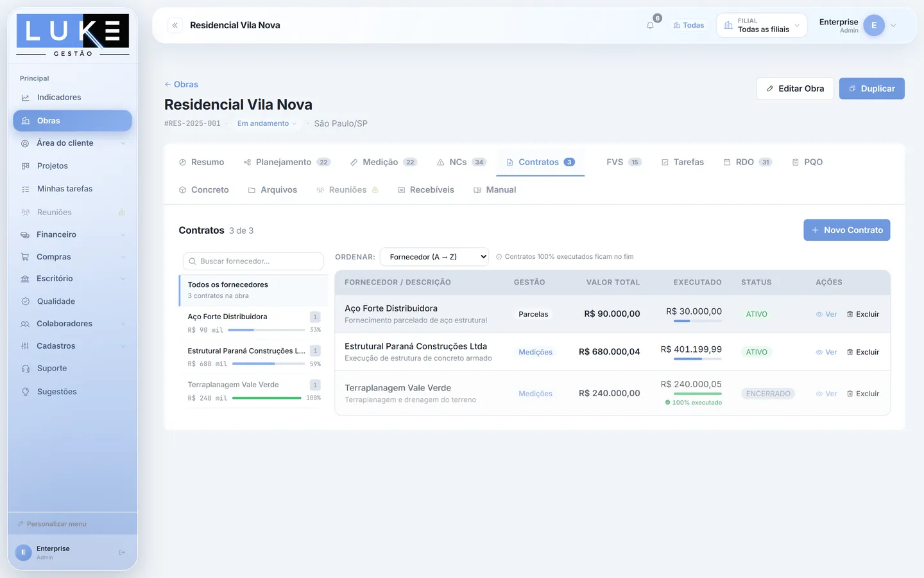Image resolution: width=924 pixels, height=578 pixels.
Task: Go back via the Obras breadcrumb link
Action: click(x=181, y=84)
